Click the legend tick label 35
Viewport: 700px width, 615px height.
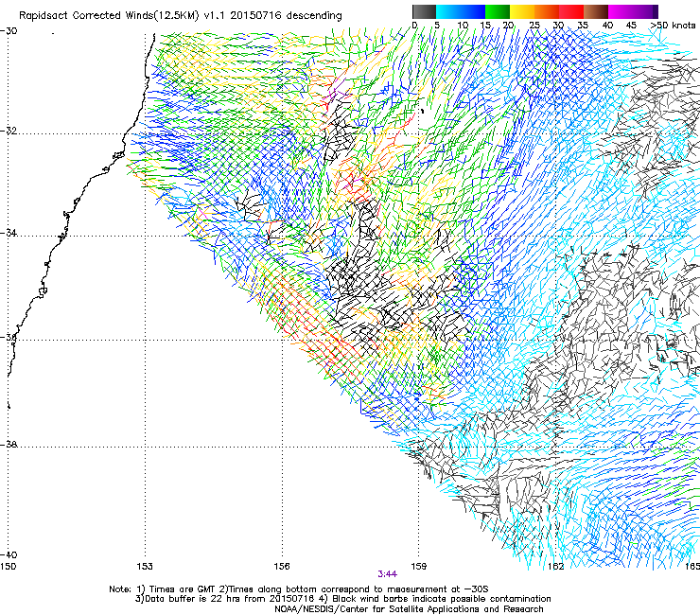pos(583,25)
